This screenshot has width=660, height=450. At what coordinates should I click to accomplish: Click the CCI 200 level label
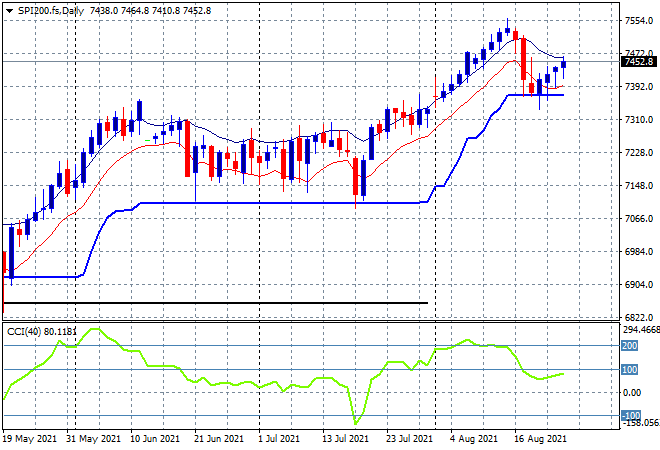(630, 346)
